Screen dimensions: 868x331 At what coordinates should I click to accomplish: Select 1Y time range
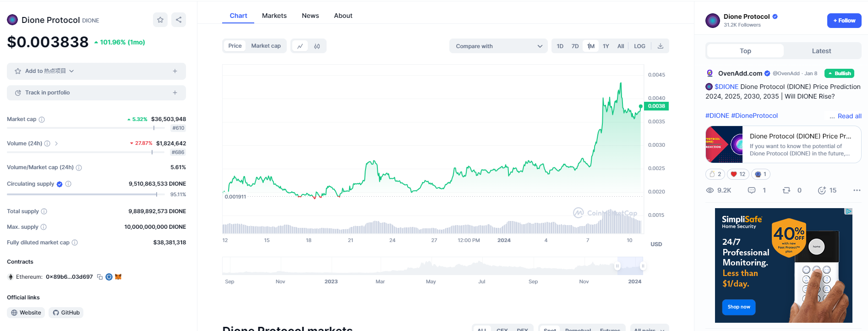[606, 46]
